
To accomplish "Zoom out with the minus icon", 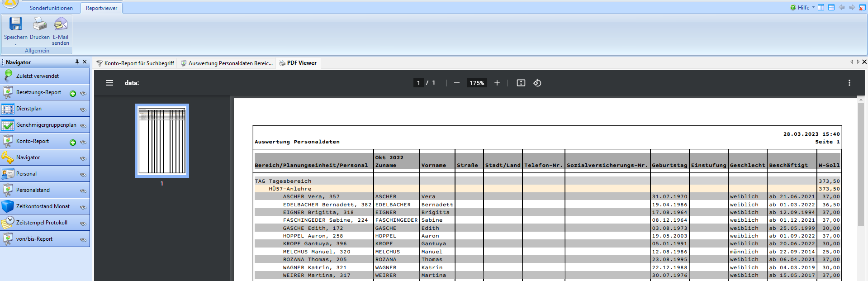I will [x=457, y=83].
